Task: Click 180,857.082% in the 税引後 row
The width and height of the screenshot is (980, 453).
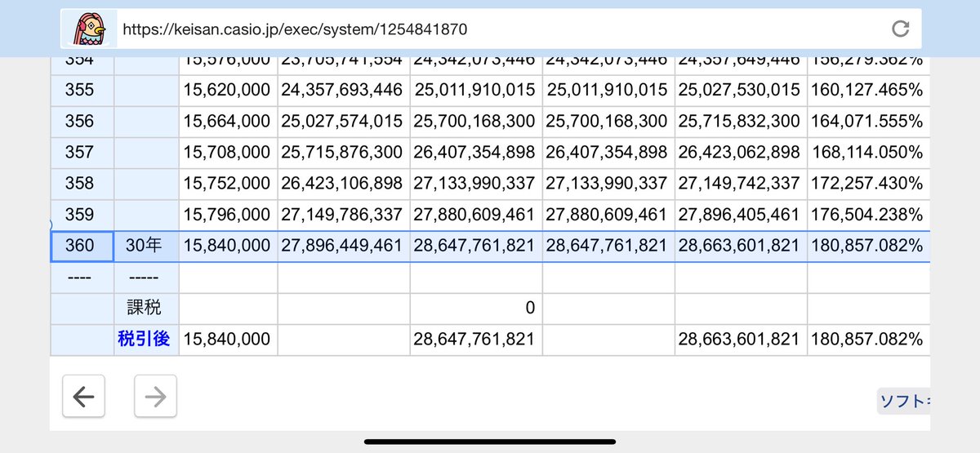Action: (867, 340)
